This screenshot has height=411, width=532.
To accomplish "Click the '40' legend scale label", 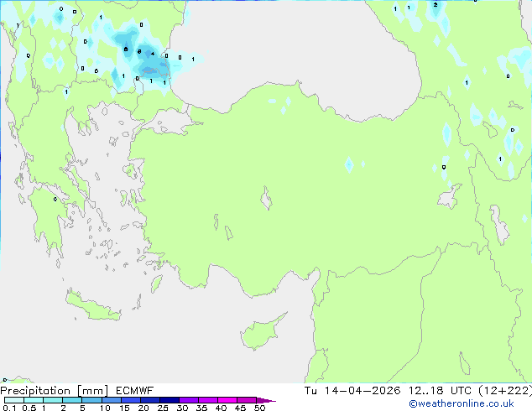I will point(221,408).
